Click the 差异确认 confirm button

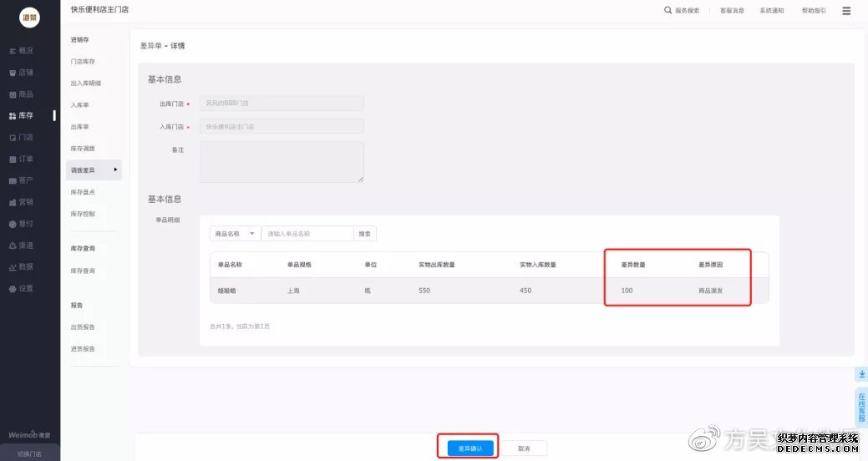point(470,448)
